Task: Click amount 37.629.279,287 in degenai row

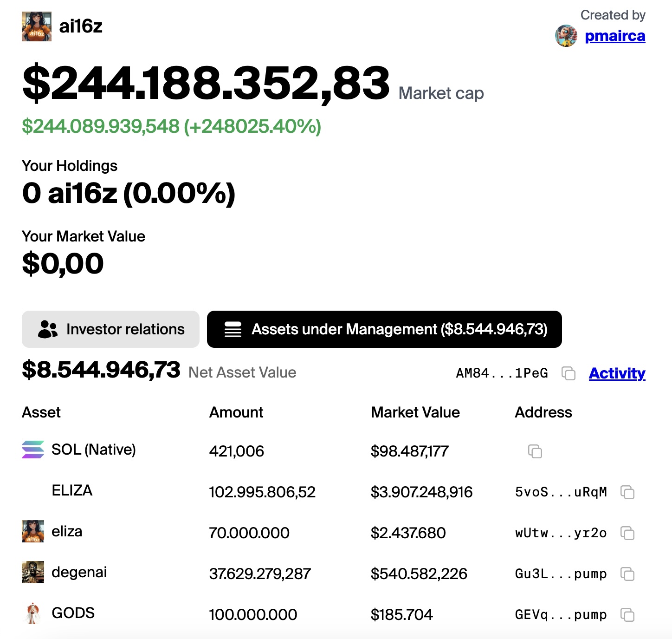Action: pos(260,574)
